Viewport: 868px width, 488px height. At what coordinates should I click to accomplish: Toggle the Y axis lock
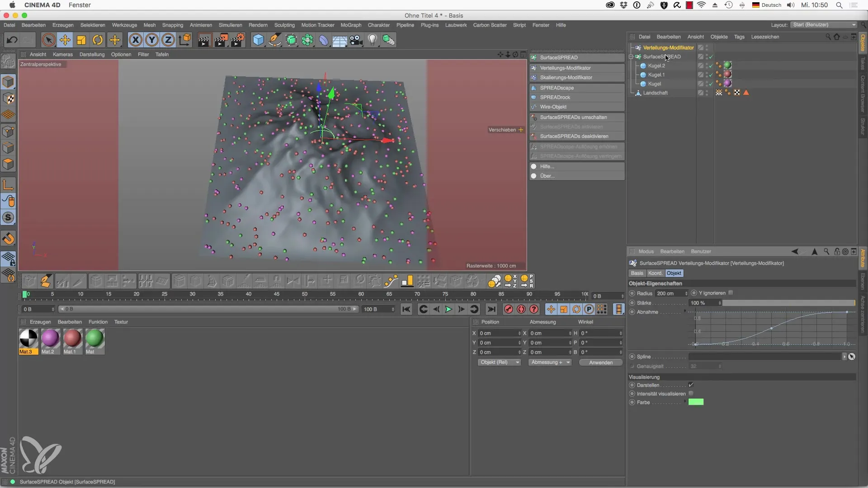[152, 40]
